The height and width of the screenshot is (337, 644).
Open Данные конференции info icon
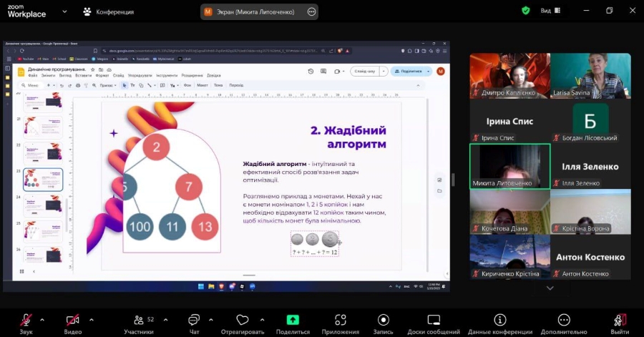tap(499, 321)
